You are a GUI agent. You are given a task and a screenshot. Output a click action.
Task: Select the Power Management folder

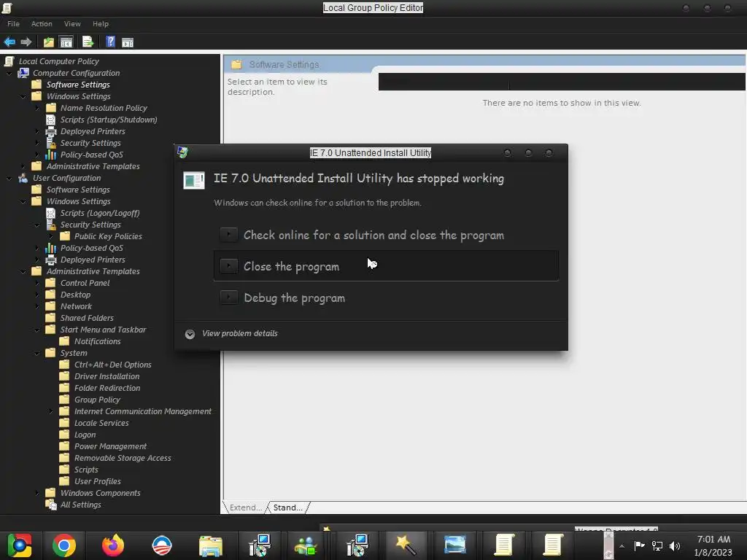[111, 446]
